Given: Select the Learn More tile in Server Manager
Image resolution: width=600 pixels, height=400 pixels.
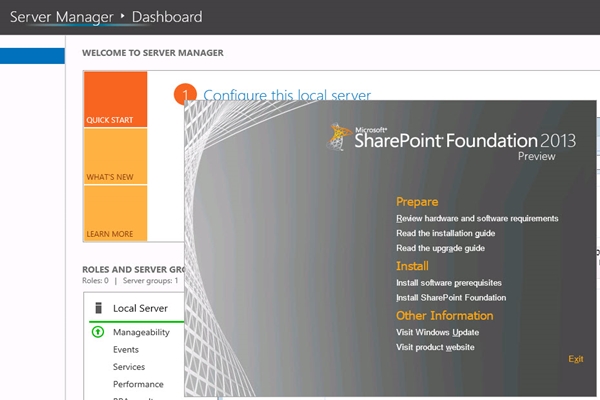Looking at the screenshot, I should (x=116, y=213).
